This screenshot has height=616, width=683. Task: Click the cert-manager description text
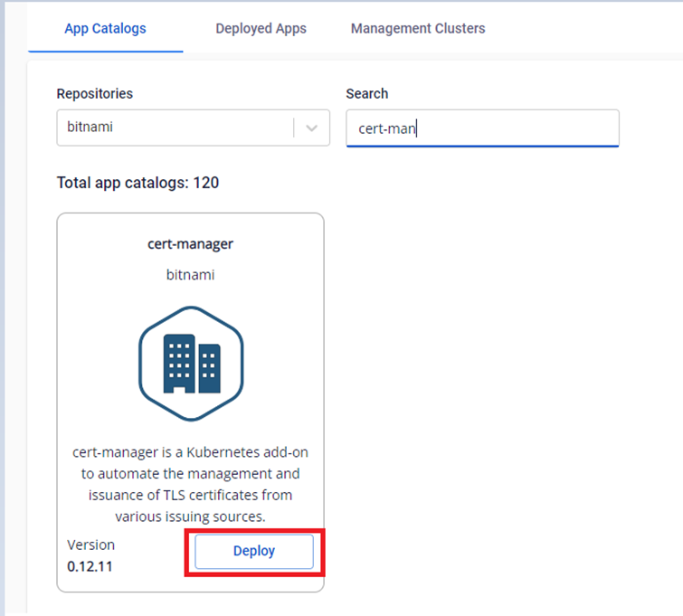[190, 484]
